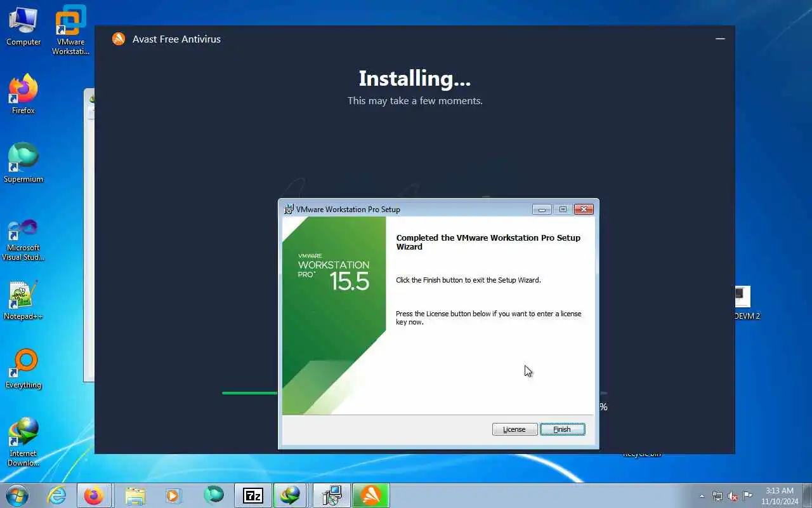
Task: Select the Microsoft Visual Studio desktop shortcut
Action: point(23,240)
